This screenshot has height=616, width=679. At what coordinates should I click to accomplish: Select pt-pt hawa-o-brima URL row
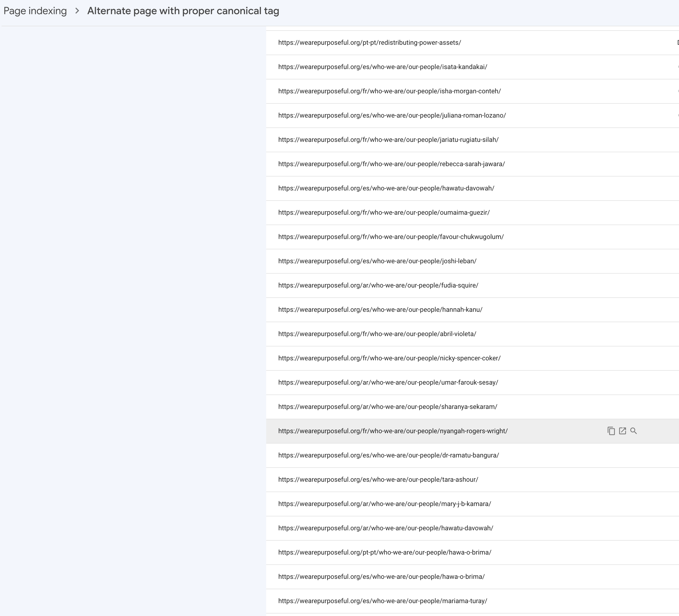click(x=472, y=552)
